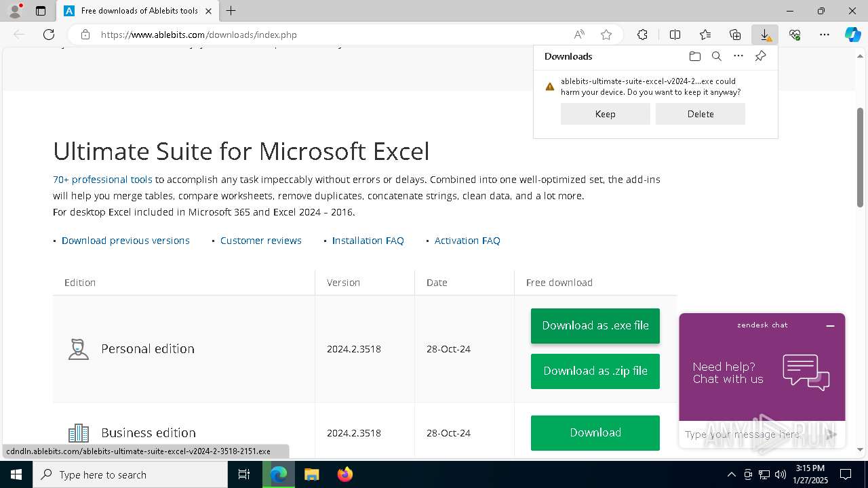This screenshot has width=868, height=488.
Task: Select the Business edition date 28-Oct-24
Action: click(x=448, y=432)
